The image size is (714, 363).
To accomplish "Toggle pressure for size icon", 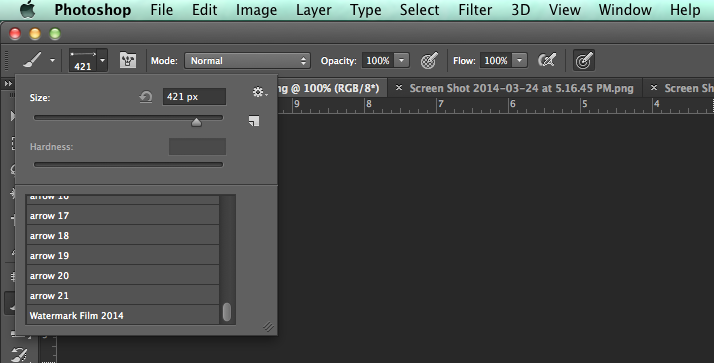I will tap(584, 60).
